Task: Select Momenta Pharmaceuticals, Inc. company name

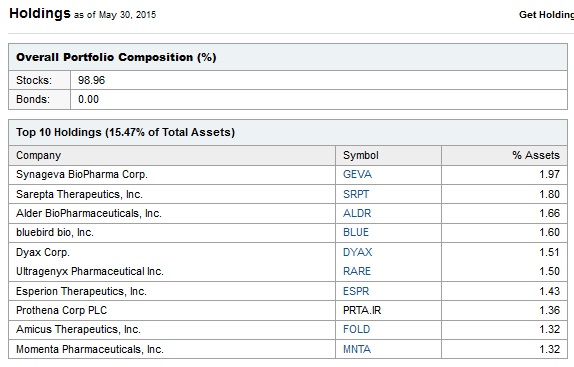Action: (90, 349)
